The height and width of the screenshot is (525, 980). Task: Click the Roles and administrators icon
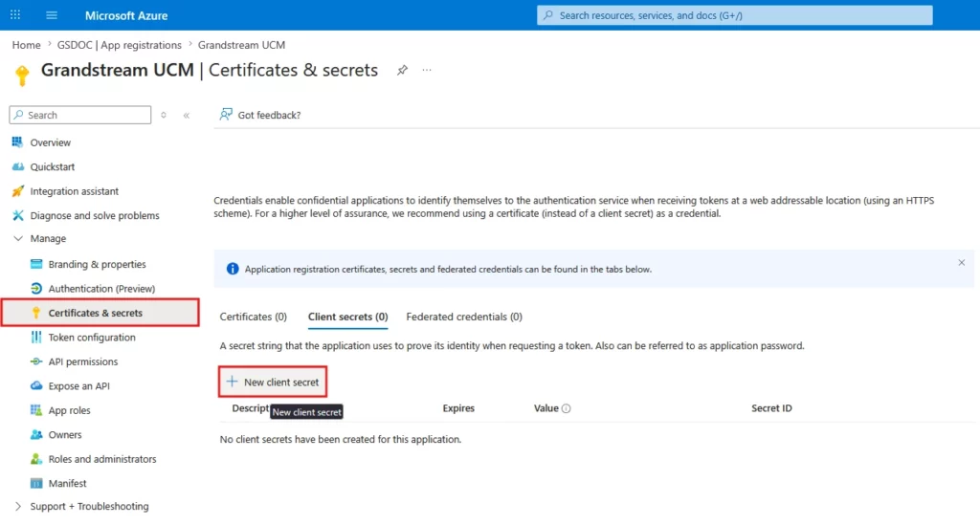36,459
